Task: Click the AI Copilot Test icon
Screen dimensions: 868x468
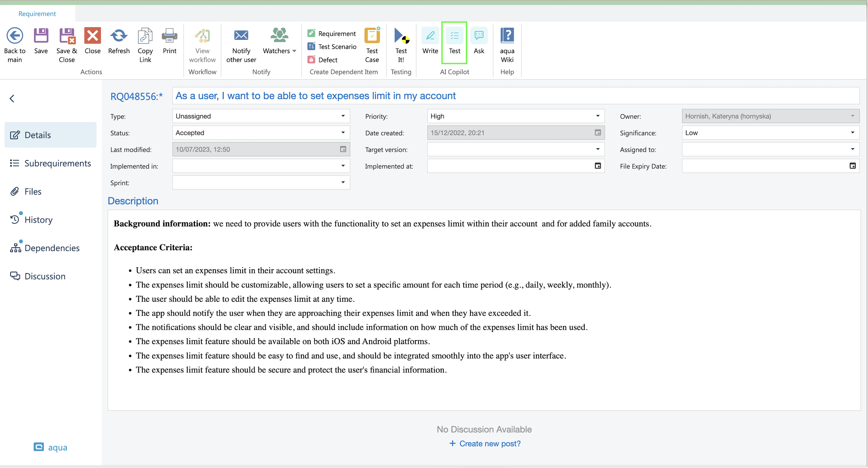Action: point(454,36)
